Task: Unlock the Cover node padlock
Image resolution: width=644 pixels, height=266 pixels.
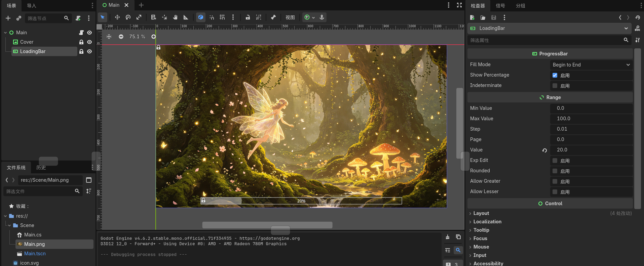Action: coord(81,42)
